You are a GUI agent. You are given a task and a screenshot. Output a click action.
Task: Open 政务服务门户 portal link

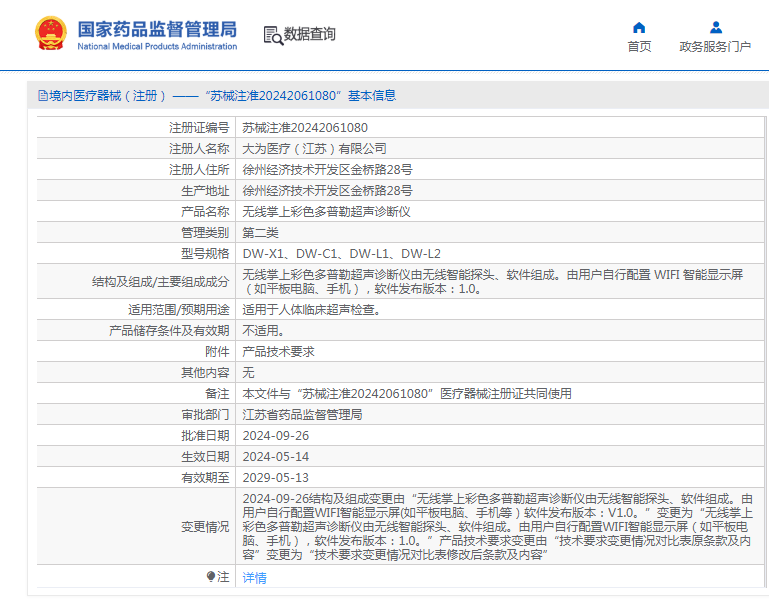715,47
